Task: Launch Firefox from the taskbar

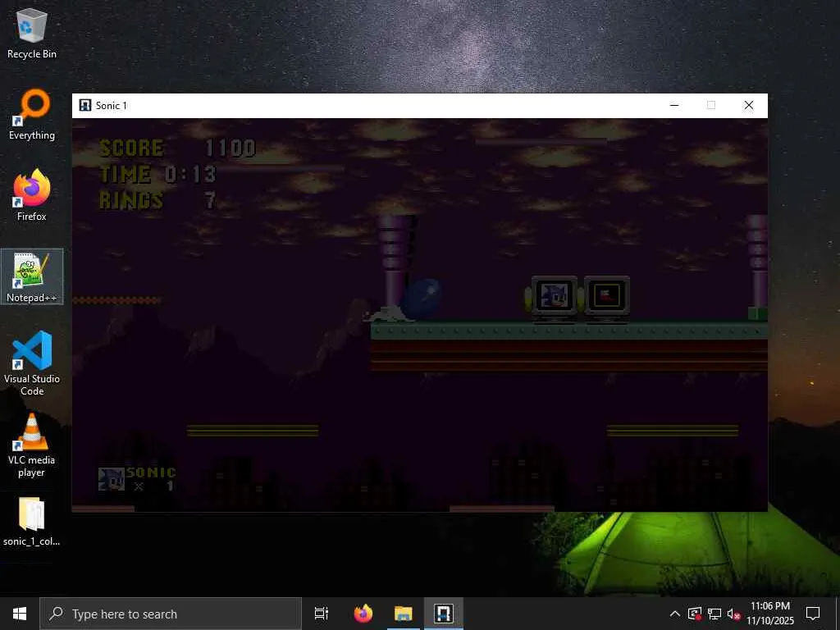Action: point(363,614)
